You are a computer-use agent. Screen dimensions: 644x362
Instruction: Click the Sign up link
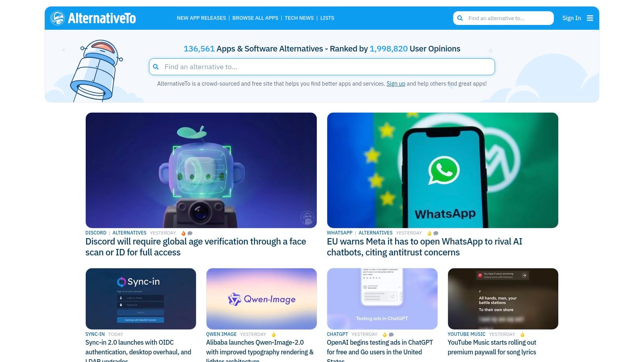click(x=396, y=84)
